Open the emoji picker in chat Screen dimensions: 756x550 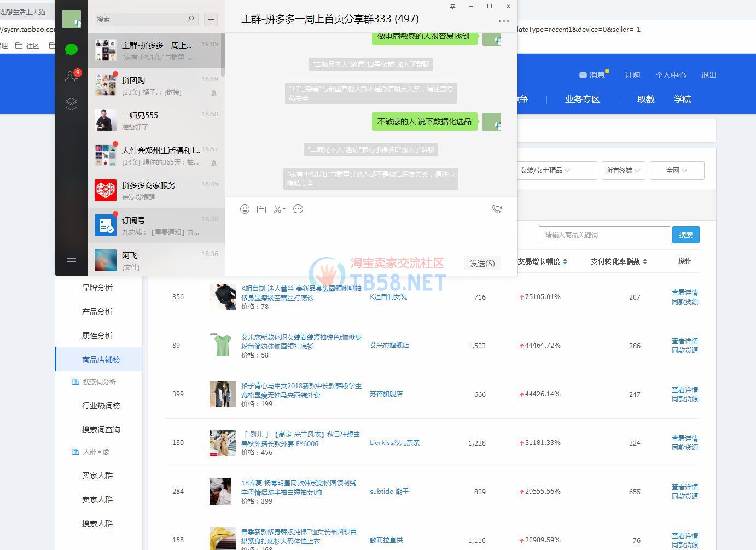pyautogui.click(x=245, y=209)
